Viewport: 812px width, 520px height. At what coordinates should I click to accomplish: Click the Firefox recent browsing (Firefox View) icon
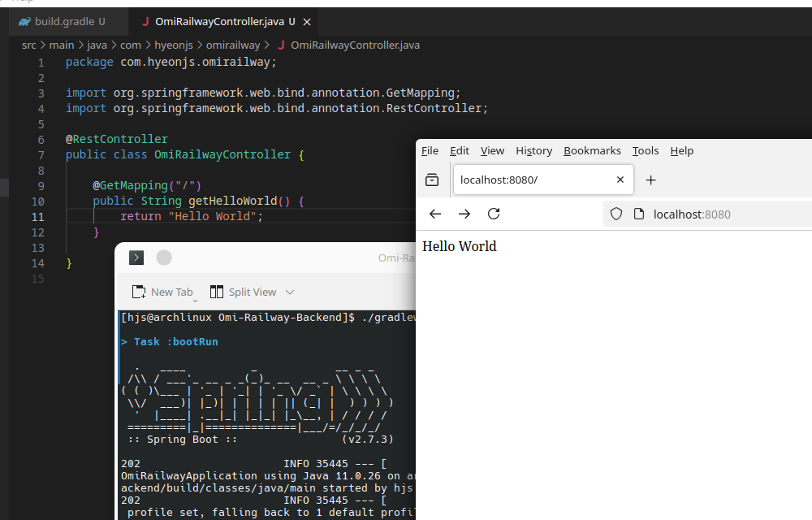pyautogui.click(x=432, y=180)
